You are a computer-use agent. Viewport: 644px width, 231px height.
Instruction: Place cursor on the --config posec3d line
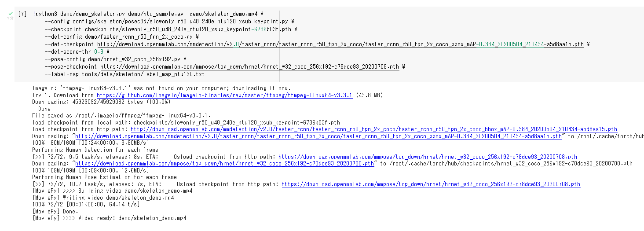click(169, 22)
